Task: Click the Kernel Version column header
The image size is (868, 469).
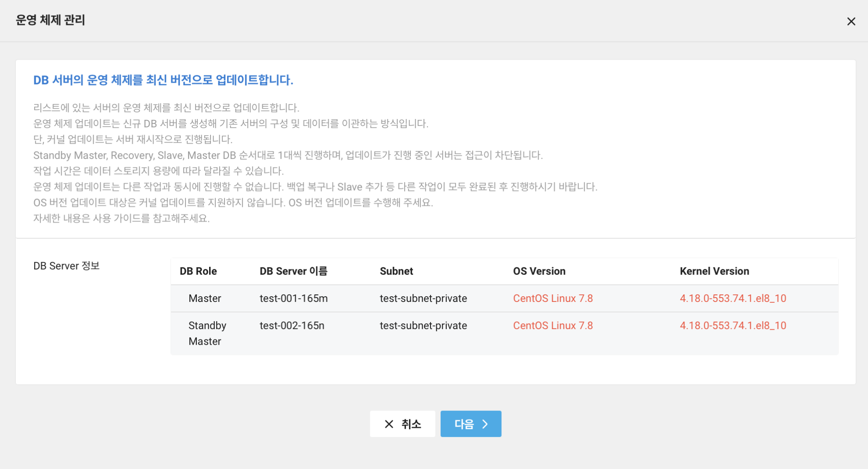Action: pos(714,271)
